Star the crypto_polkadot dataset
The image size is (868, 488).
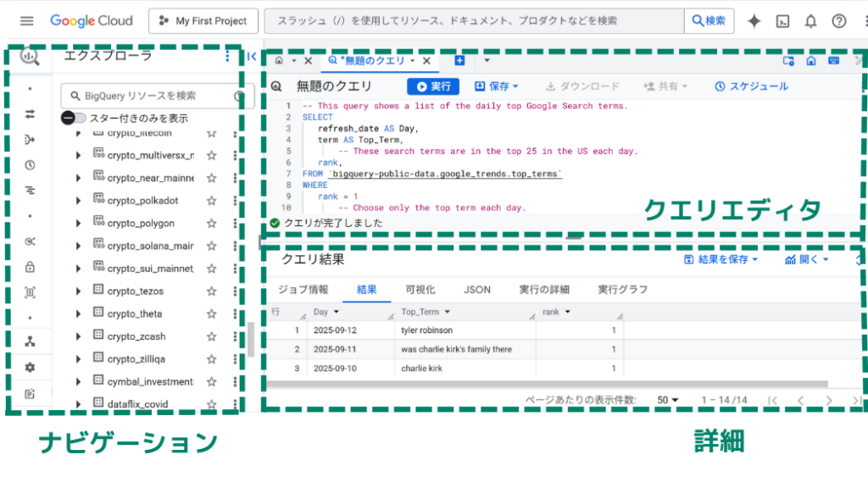[x=212, y=201]
